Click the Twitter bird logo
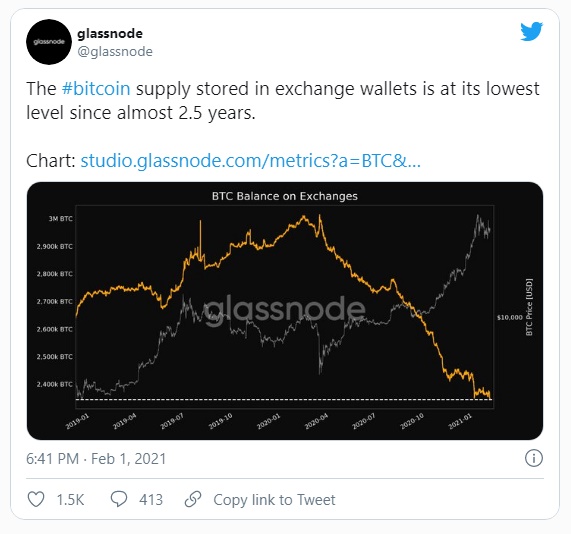This screenshot has height=534, width=571. (x=531, y=32)
